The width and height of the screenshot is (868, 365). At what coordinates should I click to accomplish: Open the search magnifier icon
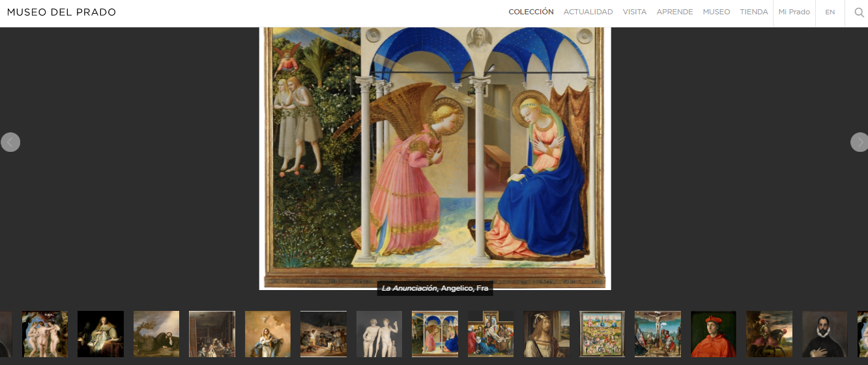click(859, 12)
